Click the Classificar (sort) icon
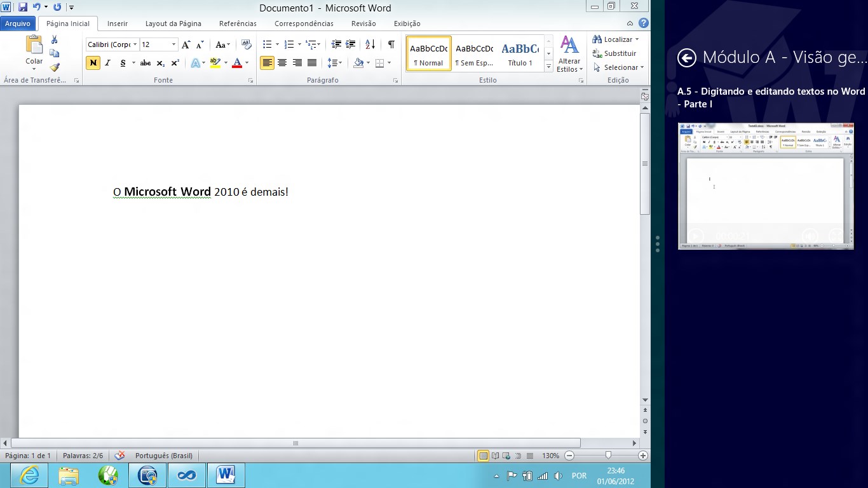The image size is (868, 488). [369, 44]
